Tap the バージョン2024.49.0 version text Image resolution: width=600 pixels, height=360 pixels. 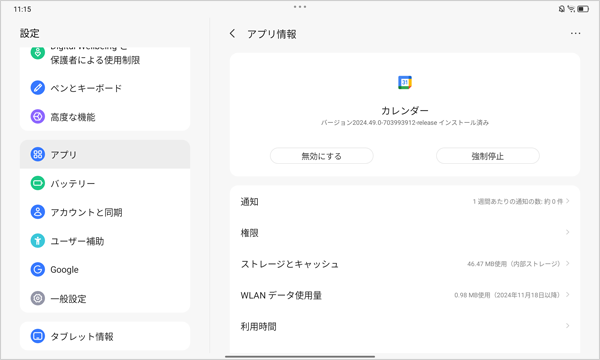click(405, 122)
